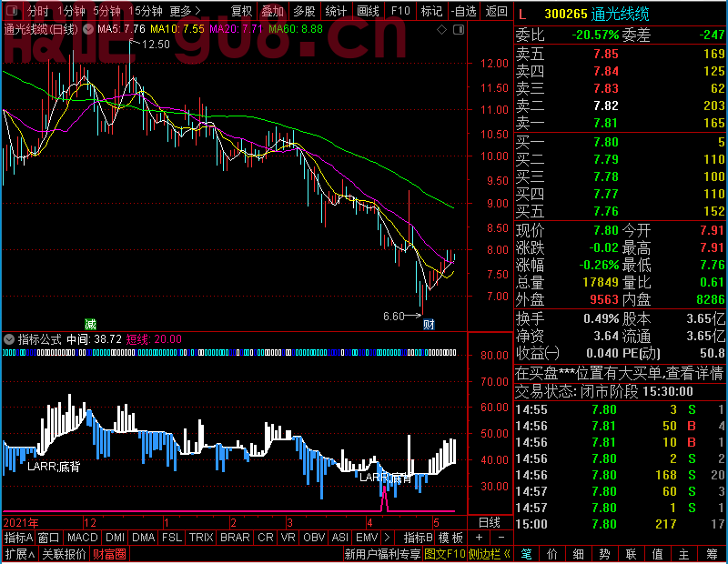Select the 5分钟 period
The image size is (728, 564).
click(x=106, y=11)
